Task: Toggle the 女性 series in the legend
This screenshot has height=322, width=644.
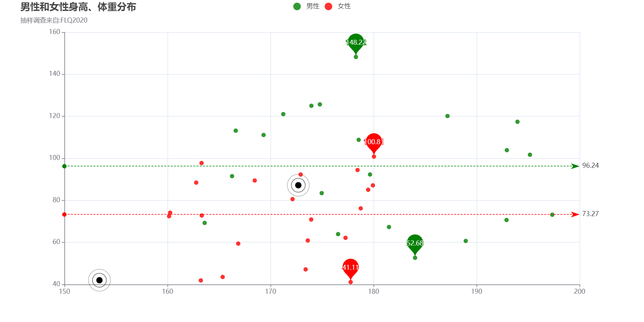Action: 337,6
